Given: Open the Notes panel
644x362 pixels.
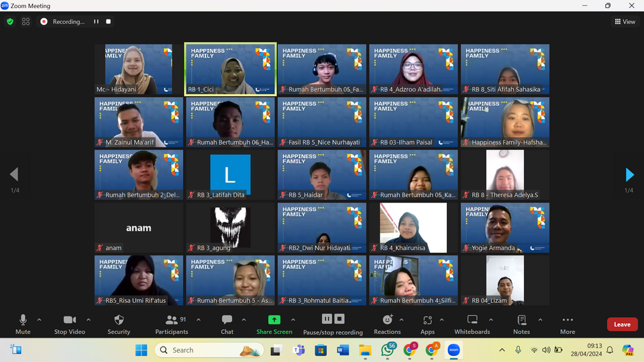Looking at the screenshot, I should 521,324.
